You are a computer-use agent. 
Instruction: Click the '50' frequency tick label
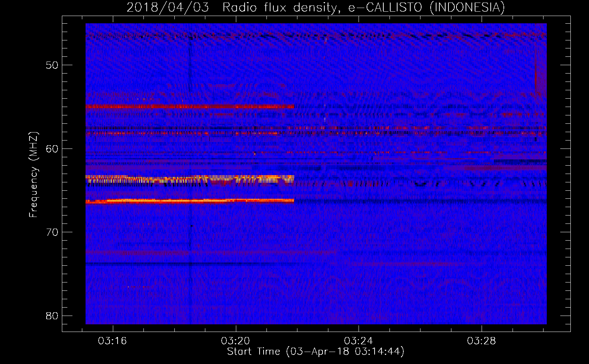[x=52, y=65]
